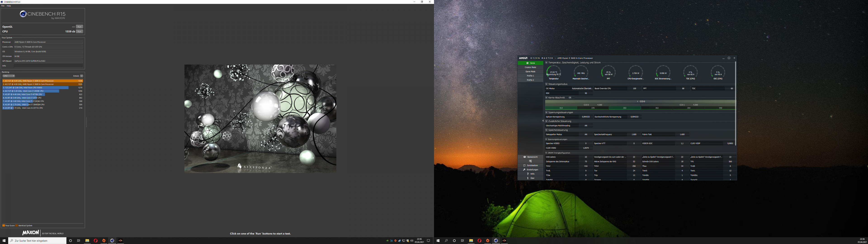Viewport: 868px width, 244px height.
Task: Open the File menu in Cinebench
Action: (3, 6)
